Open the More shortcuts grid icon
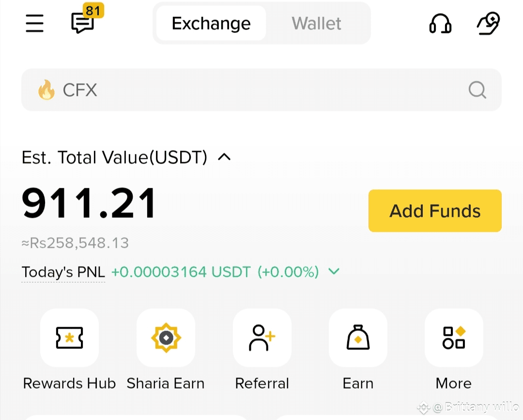The height and width of the screenshot is (420, 523). 454,338
